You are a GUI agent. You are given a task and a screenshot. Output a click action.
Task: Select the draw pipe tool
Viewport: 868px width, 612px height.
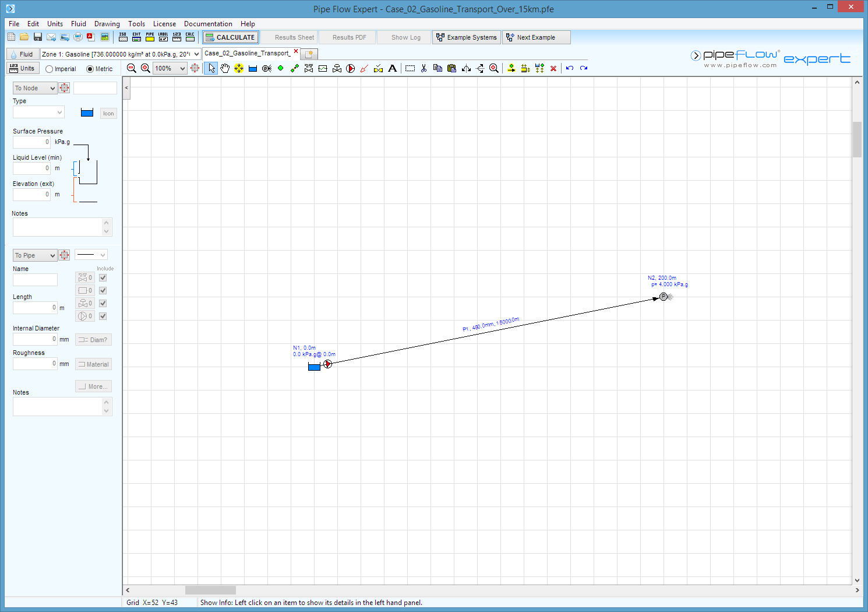(295, 68)
